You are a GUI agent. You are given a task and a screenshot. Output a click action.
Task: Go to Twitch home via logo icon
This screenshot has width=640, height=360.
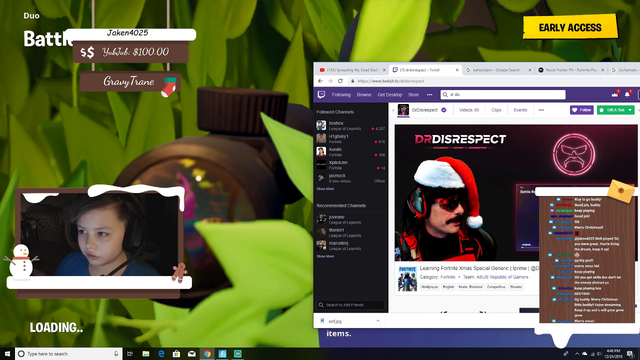point(321,95)
